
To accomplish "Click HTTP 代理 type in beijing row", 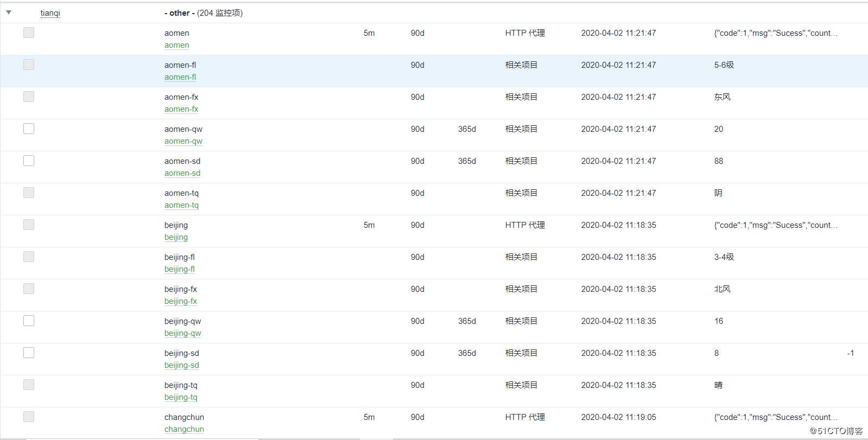I will (525, 225).
